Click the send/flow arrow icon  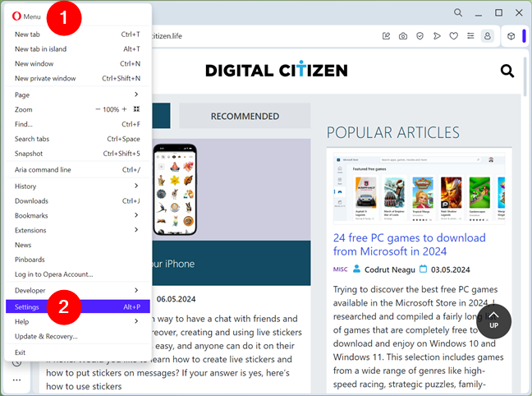coord(437,36)
